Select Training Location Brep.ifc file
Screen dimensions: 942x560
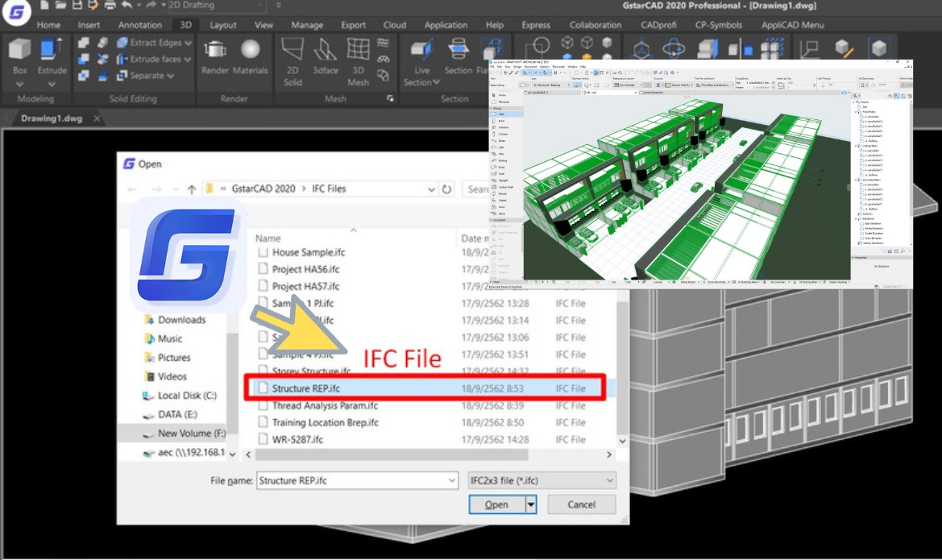pos(325,422)
